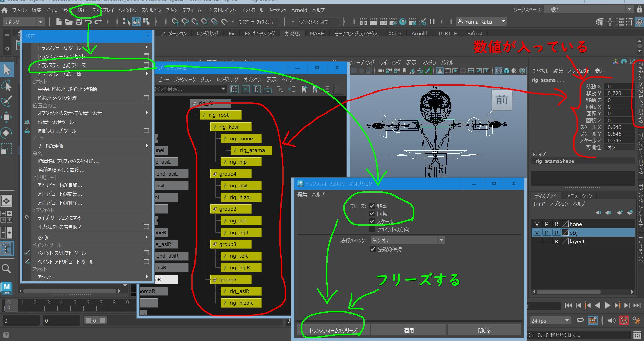644x341 pixels.
Task: Toggle visibility V of hone layer
Action: tap(537, 224)
